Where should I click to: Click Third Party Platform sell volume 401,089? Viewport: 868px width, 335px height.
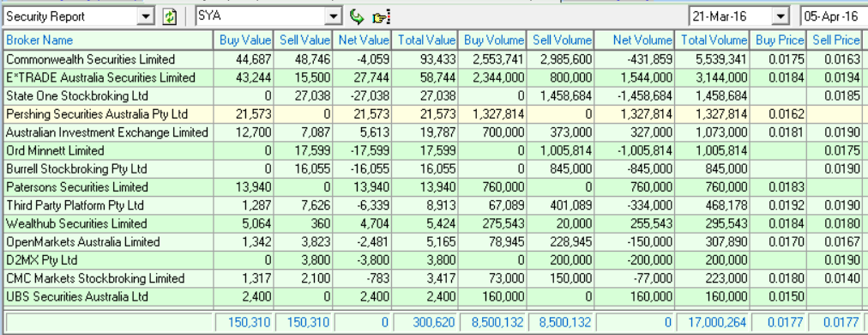(x=571, y=206)
